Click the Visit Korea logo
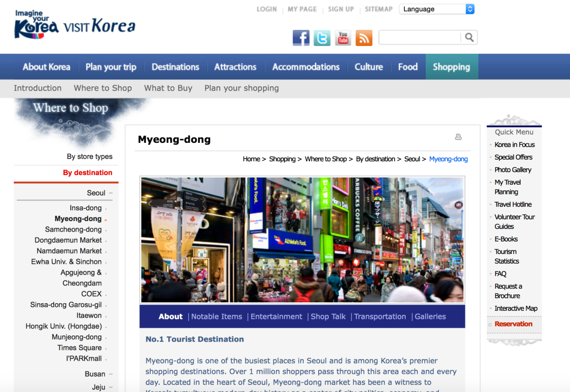 [75, 25]
